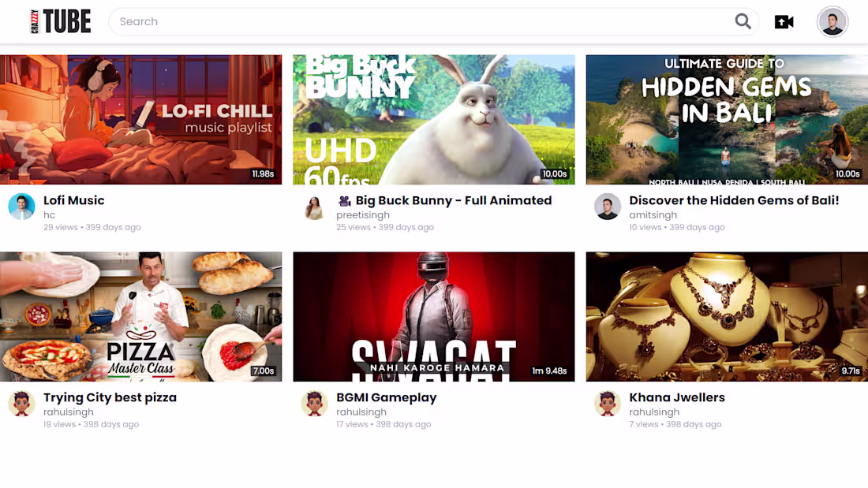
Task: Open the Big Buck Bunny thumbnail
Action: [x=433, y=119]
